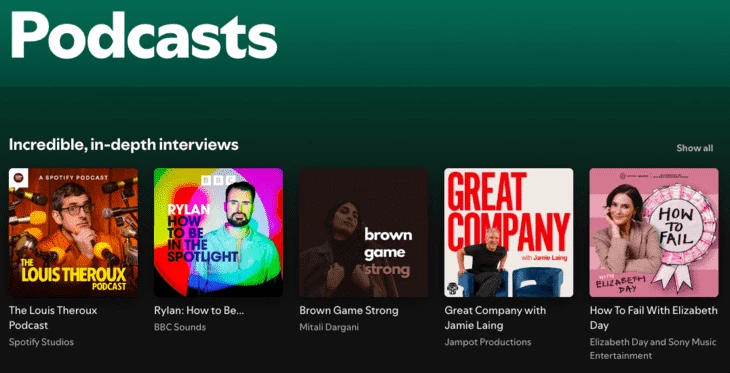The width and height of the screenshot is (730, 373).
Task: Click 'How To Fail With Elizabeth Day' title
Action: (x=654, y=318)
